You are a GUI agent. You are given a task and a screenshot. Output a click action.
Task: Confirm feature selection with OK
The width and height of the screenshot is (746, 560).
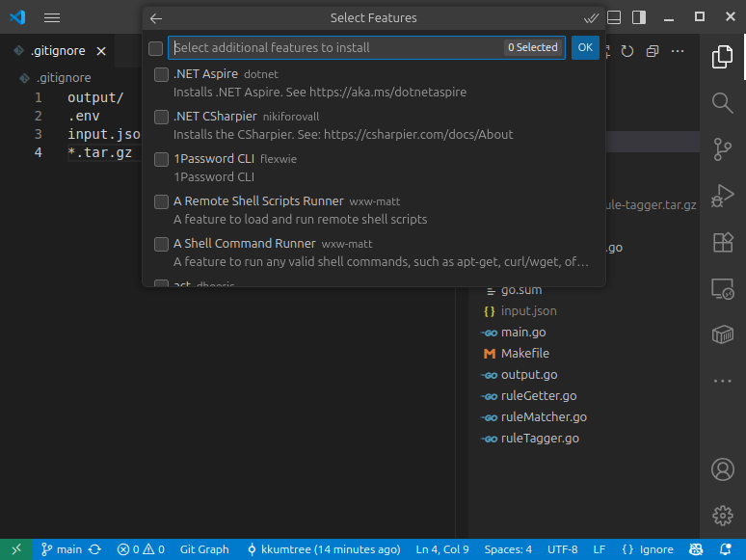pos(585,47)
